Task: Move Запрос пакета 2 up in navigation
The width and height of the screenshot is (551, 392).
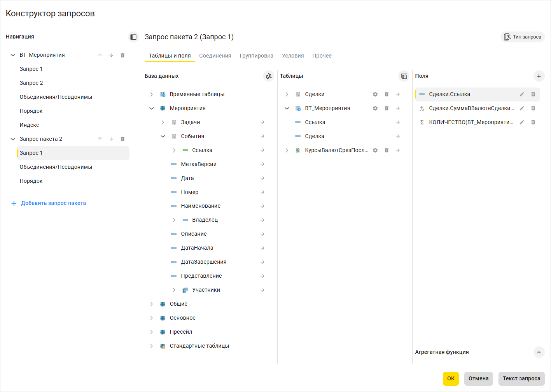Action: 100,139
